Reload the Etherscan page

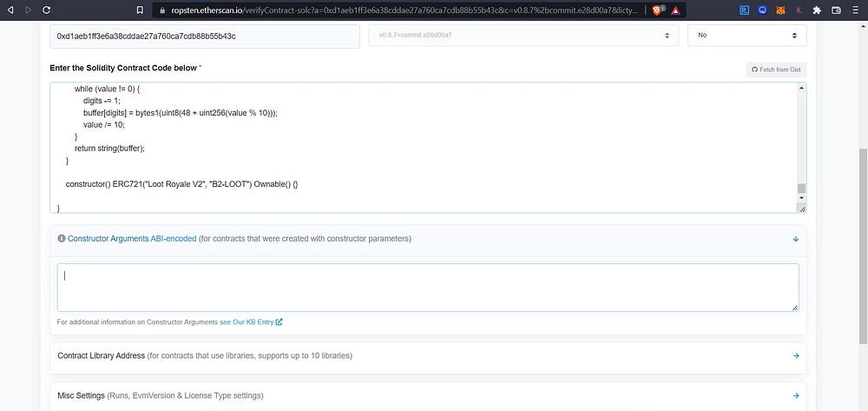click(x=47, y=10)
